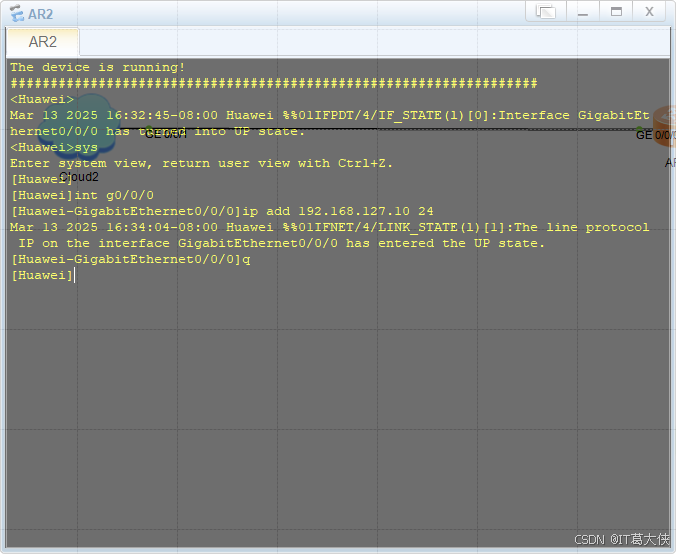Maximize the AR2 terminal window
The image size is (676, 554).
[x=617, y=11]
